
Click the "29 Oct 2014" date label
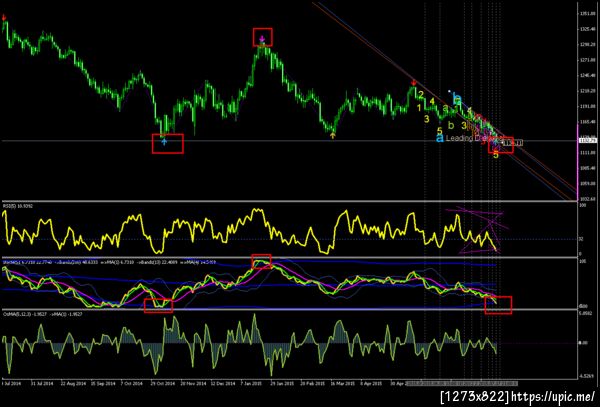tap(162, 383)
